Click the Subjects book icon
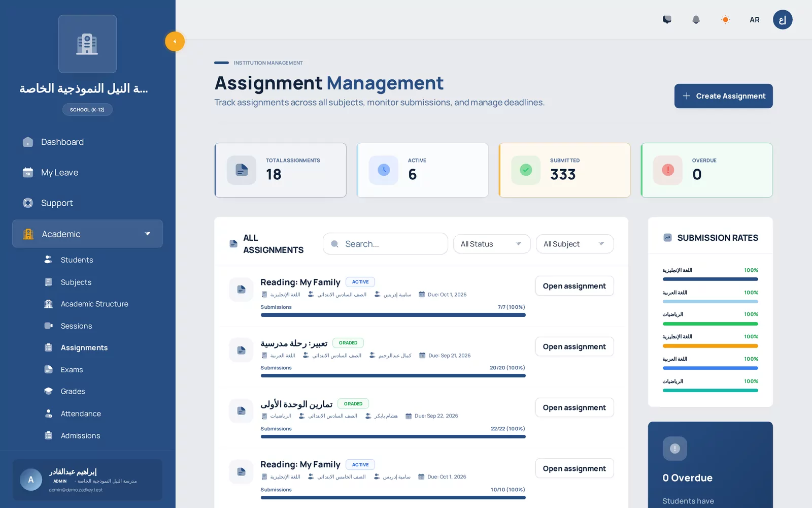The image size is (812, 508). [x=49, y=282]
